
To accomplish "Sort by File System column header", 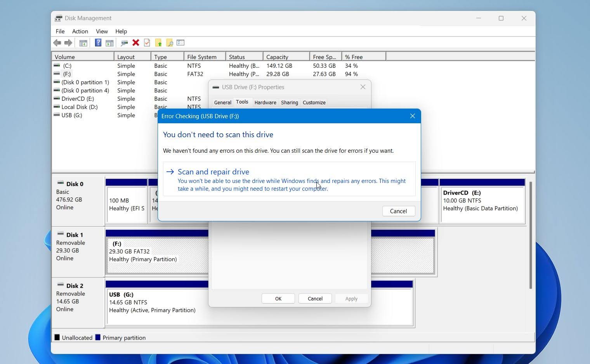I will tap(205, 57).
